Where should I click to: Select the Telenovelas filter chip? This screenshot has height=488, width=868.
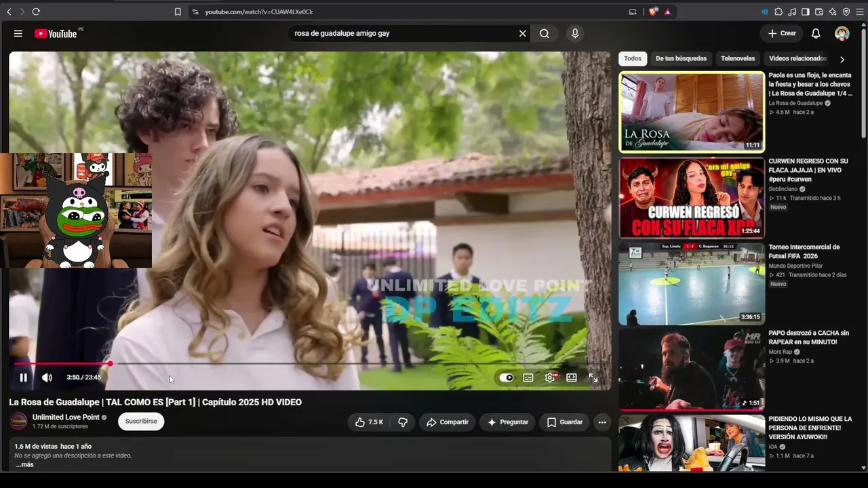click(x=738, y=59)
